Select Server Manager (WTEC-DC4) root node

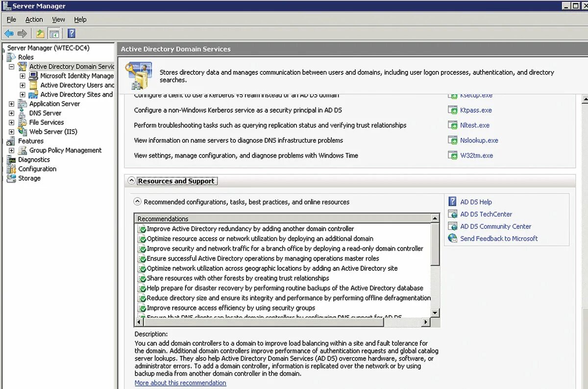tap(49, 48)
